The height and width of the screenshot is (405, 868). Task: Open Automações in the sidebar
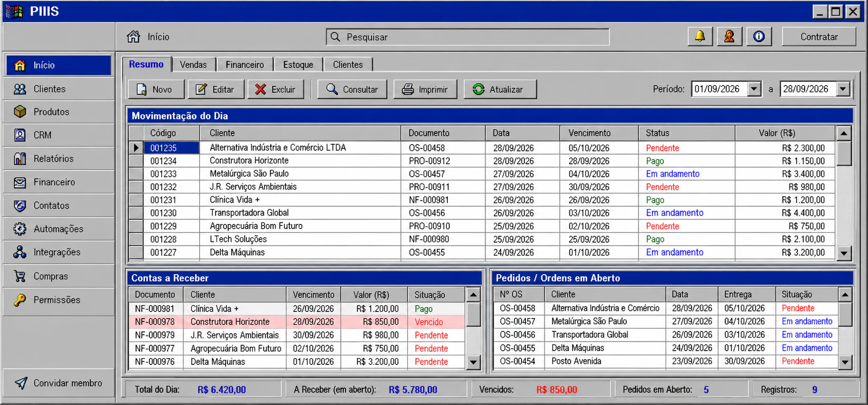[59, 229]
